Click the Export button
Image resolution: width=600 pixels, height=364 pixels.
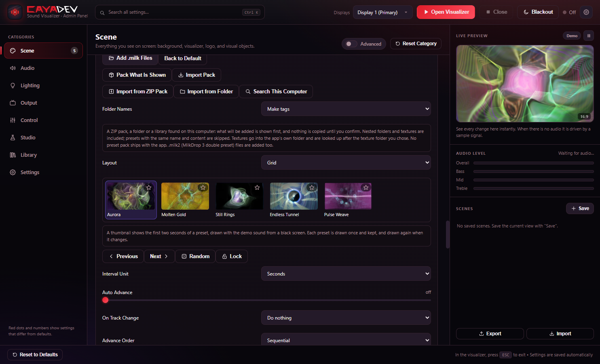click(x=490, y=334)
